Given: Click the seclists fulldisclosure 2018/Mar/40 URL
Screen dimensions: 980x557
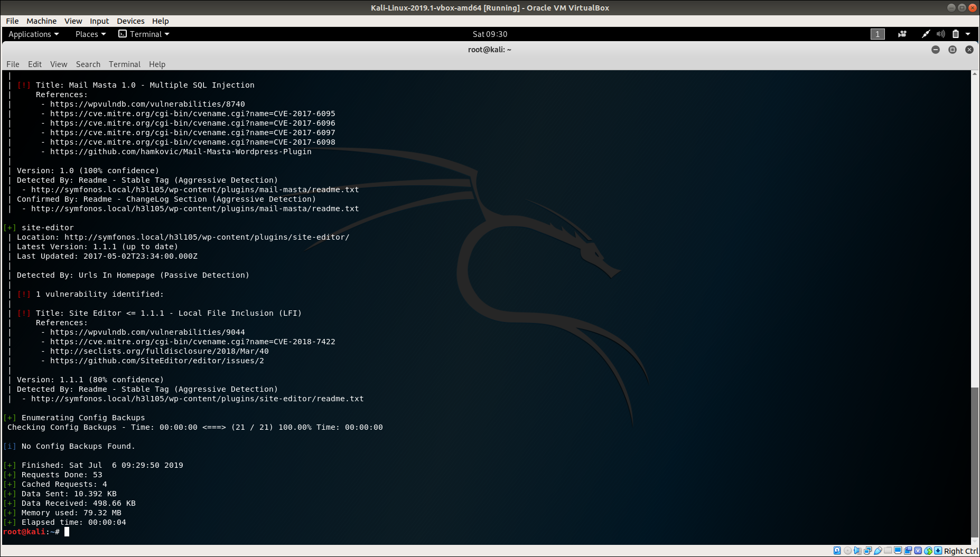Looking at the screenshot, I should [x=159, y=351].
